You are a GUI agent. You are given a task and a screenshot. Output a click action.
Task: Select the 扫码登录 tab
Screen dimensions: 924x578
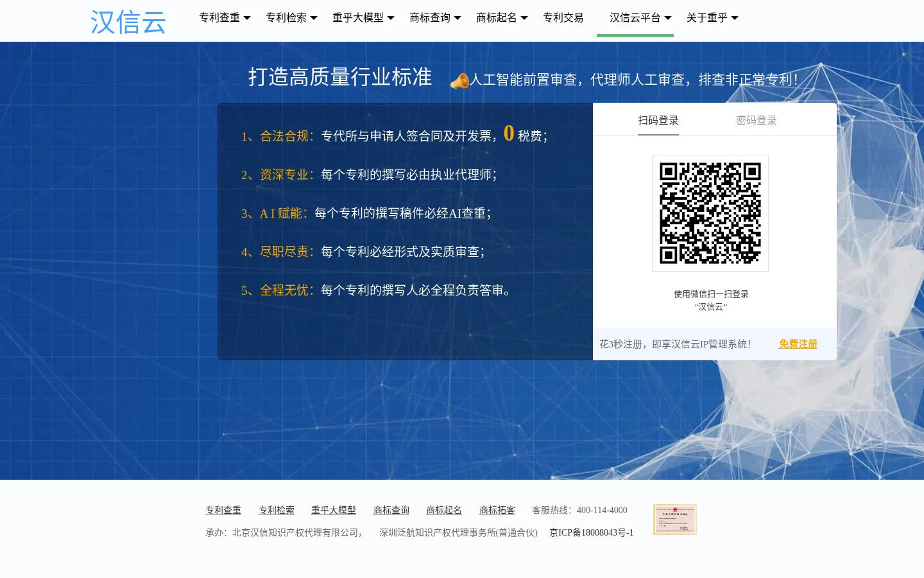(x=658, y=121)
